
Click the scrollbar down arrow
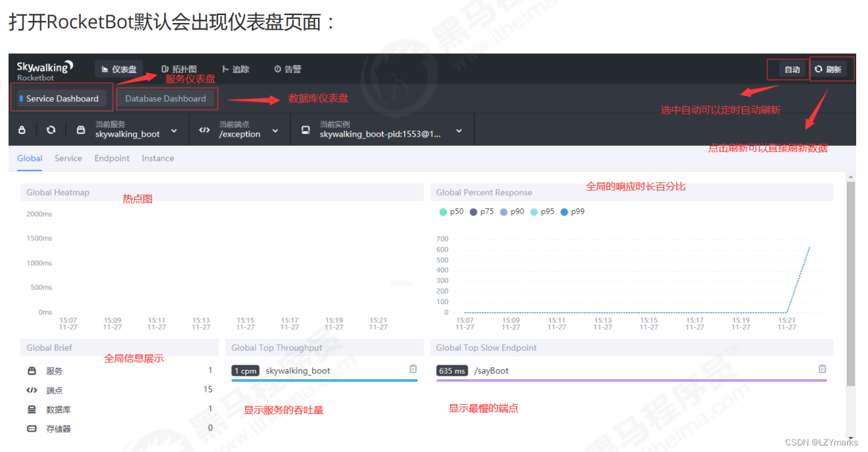(851, 438)
